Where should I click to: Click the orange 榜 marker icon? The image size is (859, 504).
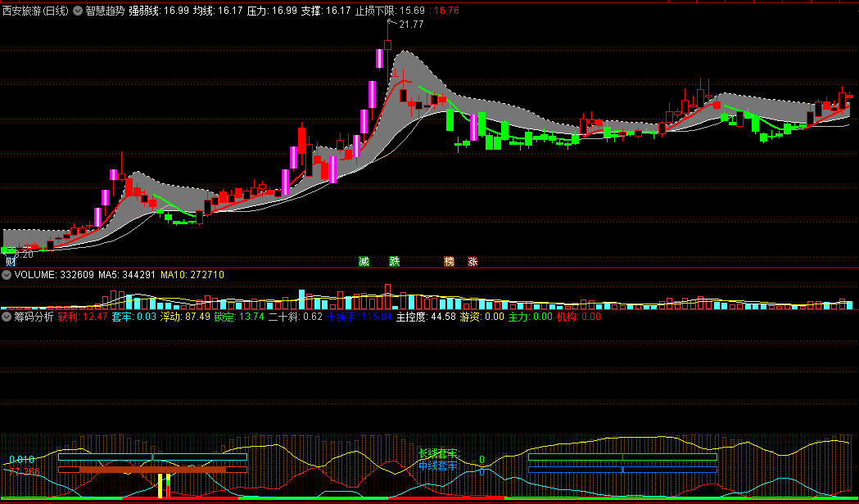(x=450, y=262)
